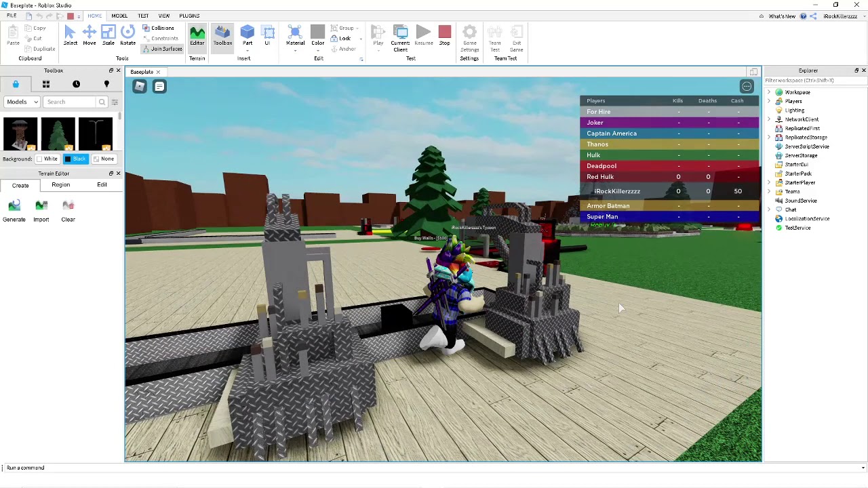
Task: Choose the Scale tool
Action: [108, 36]
